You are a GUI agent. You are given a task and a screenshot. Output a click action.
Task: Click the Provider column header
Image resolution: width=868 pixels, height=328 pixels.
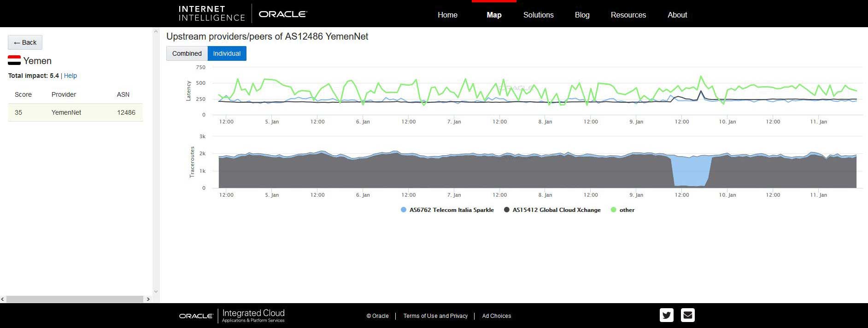click(64, 94)
